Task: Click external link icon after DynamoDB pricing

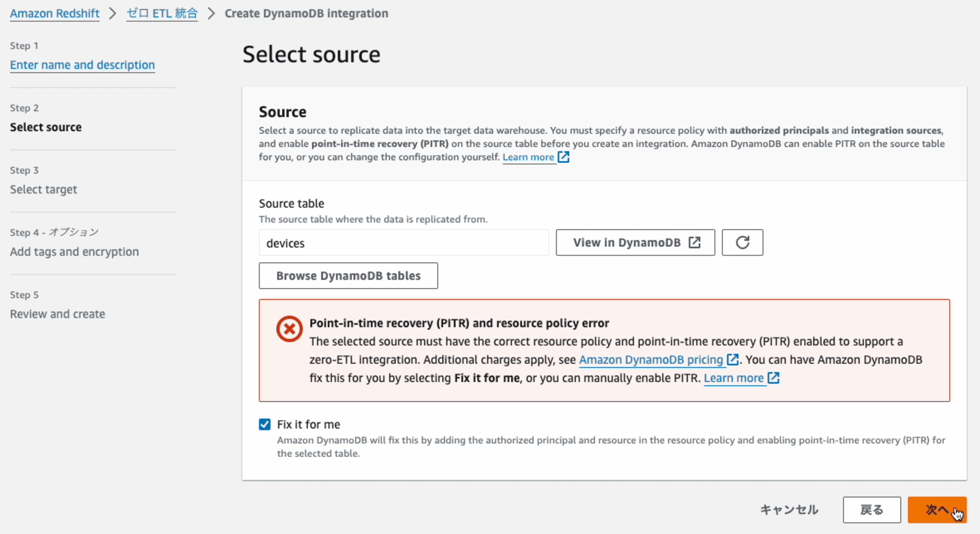Action: click(733, 359)
